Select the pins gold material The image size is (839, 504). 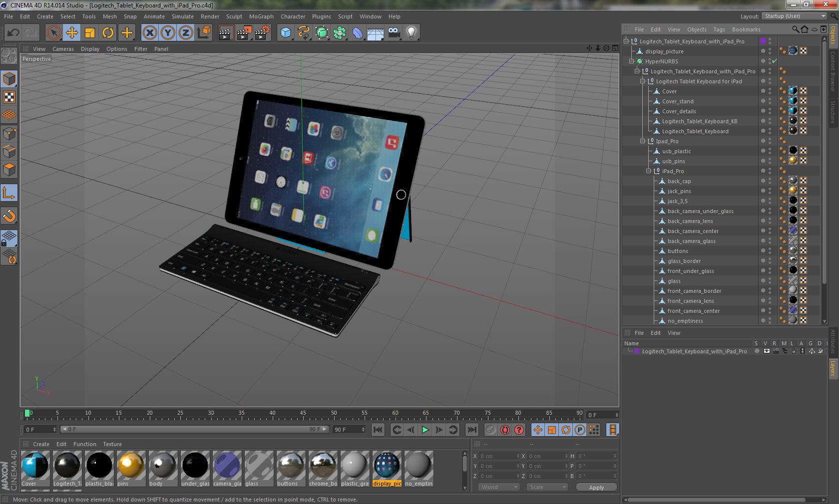tap(131, 469)
